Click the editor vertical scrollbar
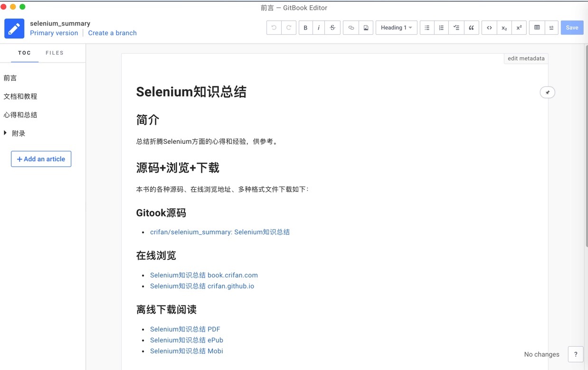Image resolution: width=588 pixels, height=370 pixels. point(586,146)
